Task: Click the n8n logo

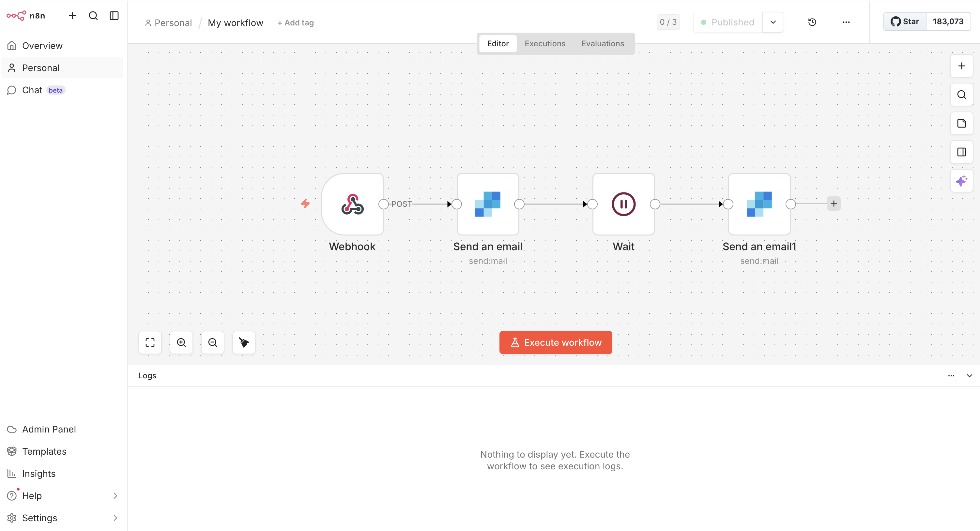Action: [x=25, y=16]
